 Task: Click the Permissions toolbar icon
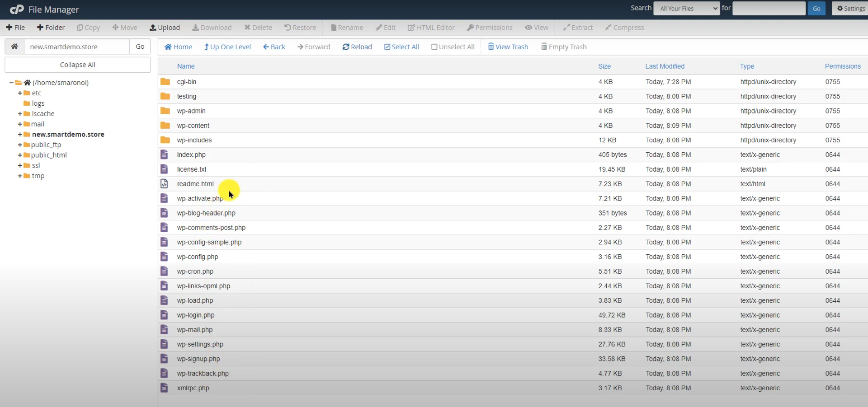490,27
